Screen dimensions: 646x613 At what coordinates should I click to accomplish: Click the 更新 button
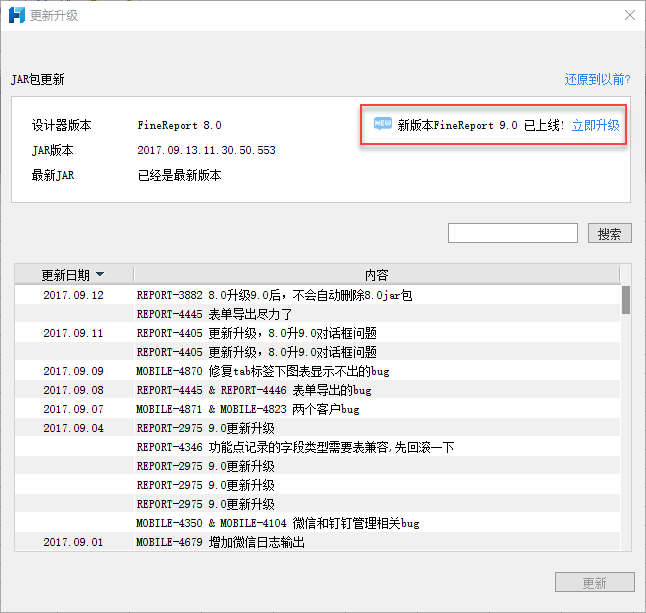pos(595,582)
